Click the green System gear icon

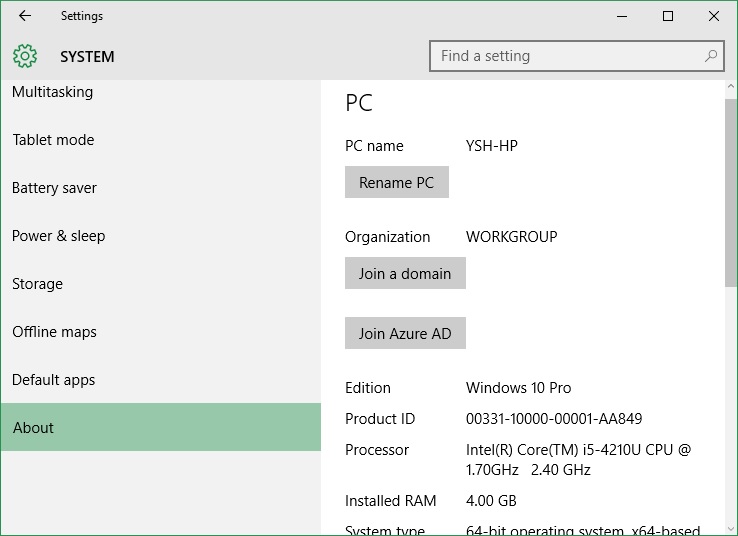(x=25, y=56)
